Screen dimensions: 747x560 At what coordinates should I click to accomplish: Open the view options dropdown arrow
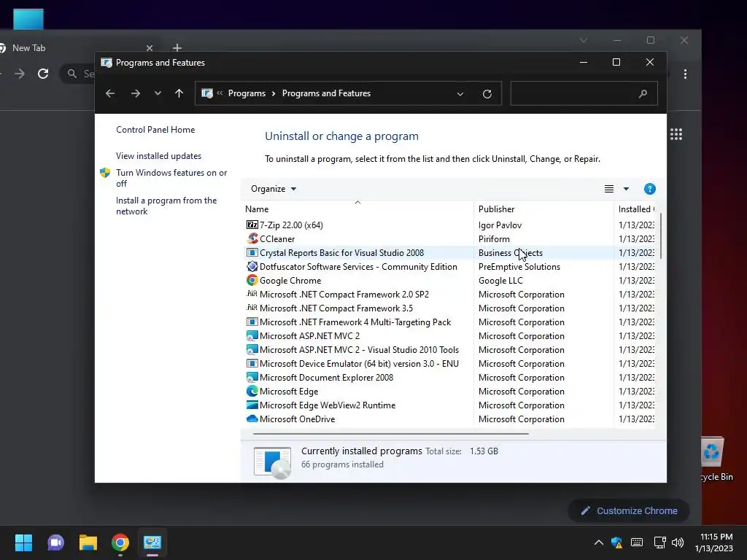pos(626,189)
